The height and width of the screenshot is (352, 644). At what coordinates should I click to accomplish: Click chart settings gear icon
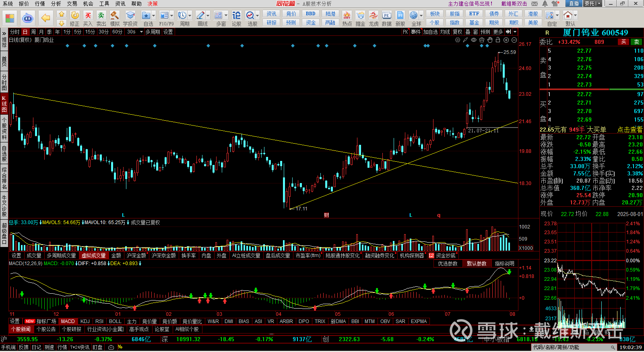pyautogui.click(x=458, y=40)
